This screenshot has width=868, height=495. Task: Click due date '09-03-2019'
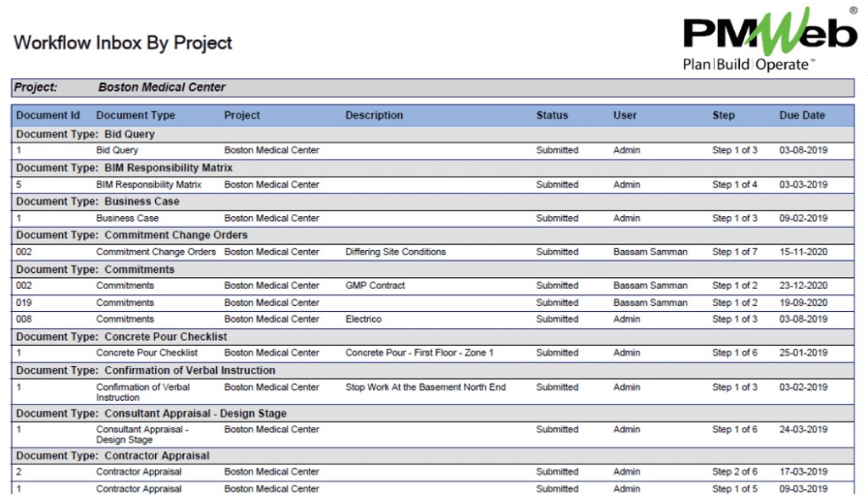(x=804, y=489)
